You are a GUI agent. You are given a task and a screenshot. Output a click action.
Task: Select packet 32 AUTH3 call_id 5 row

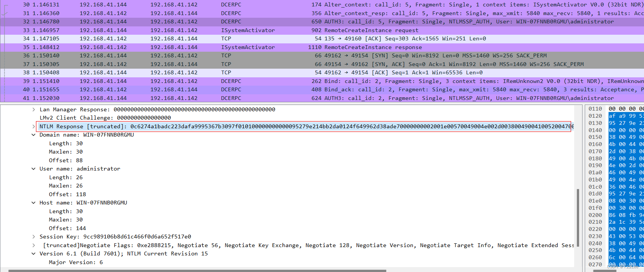click(x=322, y=22)
